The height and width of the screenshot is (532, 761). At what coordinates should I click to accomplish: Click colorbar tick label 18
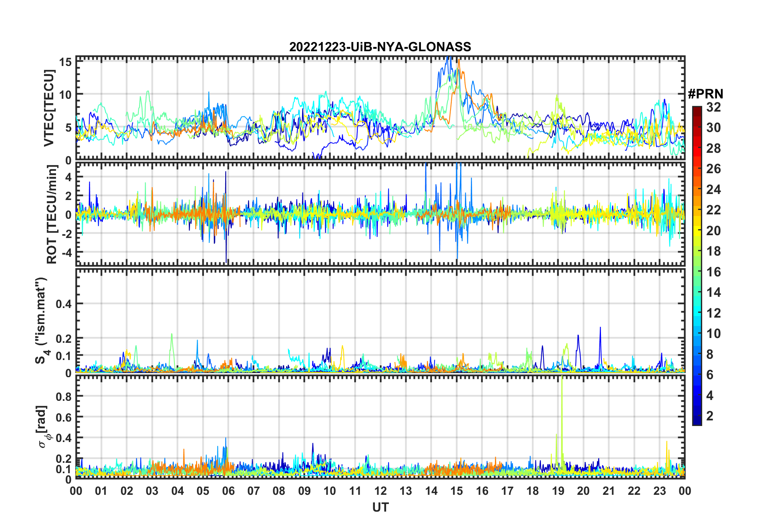click(x=713, y=251)
